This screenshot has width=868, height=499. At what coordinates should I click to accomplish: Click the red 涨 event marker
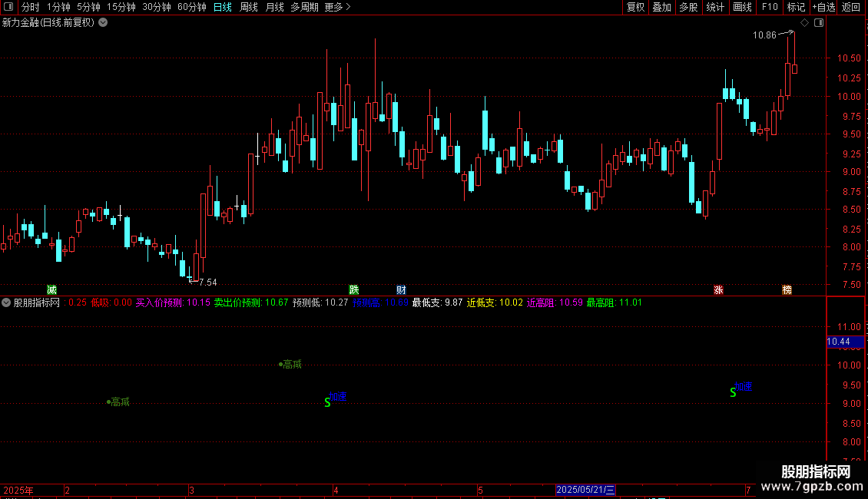(718, 290)
